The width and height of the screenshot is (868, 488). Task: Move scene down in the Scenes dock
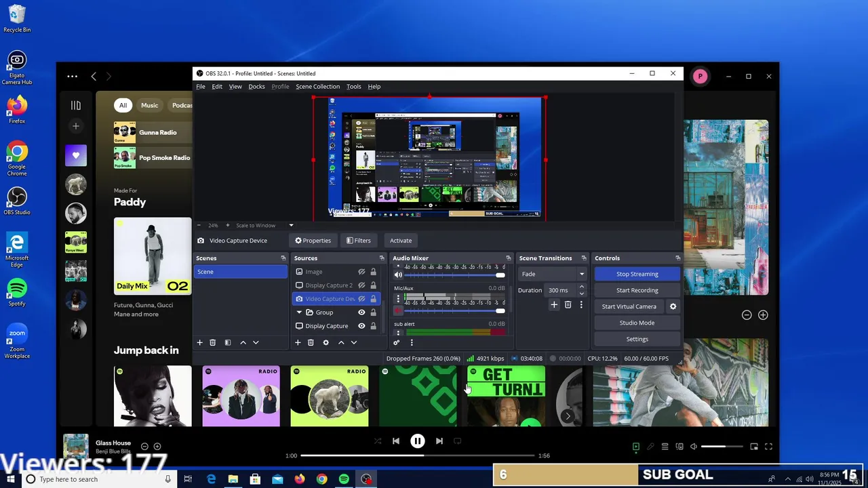tap(256, 342)
